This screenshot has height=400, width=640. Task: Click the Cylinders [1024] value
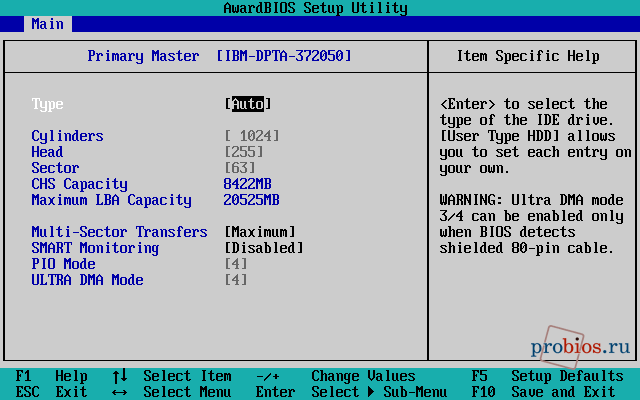[x=252, y=136]
